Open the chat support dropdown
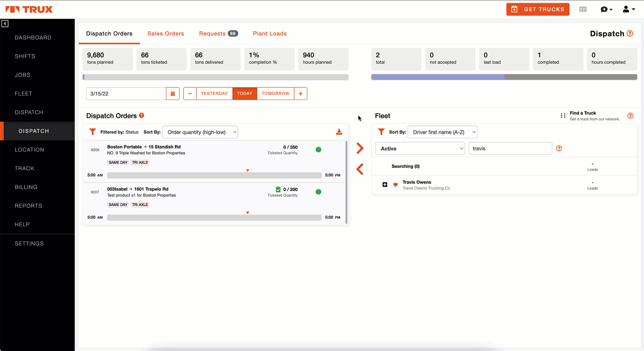Image resolution: width=644 pixels, height=351 pixels. (606, 9)
